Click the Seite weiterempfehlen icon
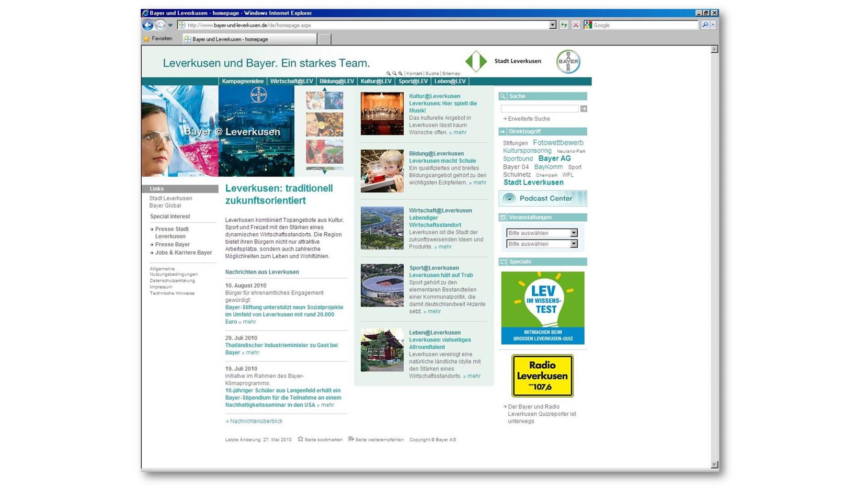Screen dimensions: 868x489 (351, 439)
